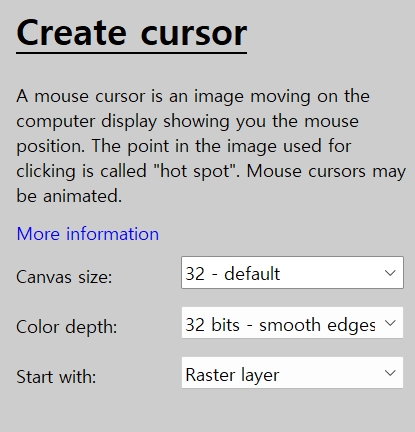Screen dimensions: 415x432
Task: Click the word "information" in the blue link
Action: click(113, 234)
